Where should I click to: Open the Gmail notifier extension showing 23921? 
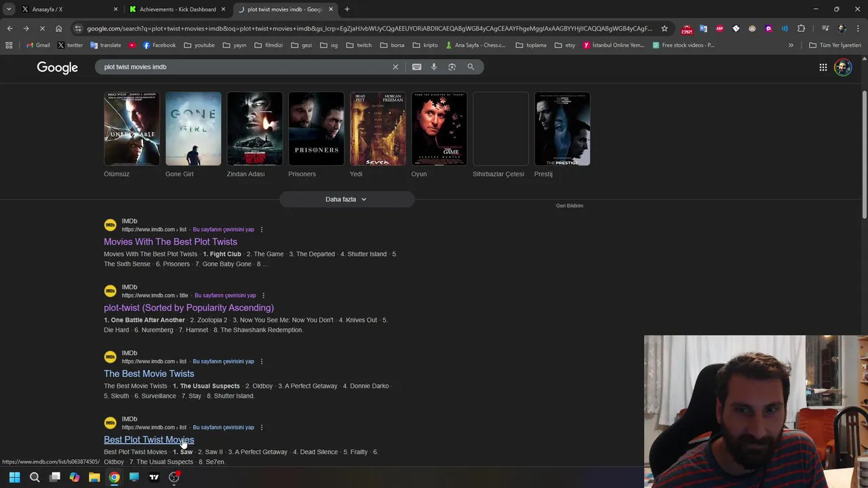point(687,28)
